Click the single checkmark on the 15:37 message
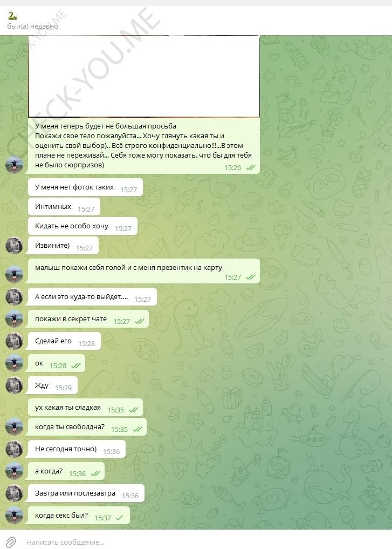 tap(120, 518)
